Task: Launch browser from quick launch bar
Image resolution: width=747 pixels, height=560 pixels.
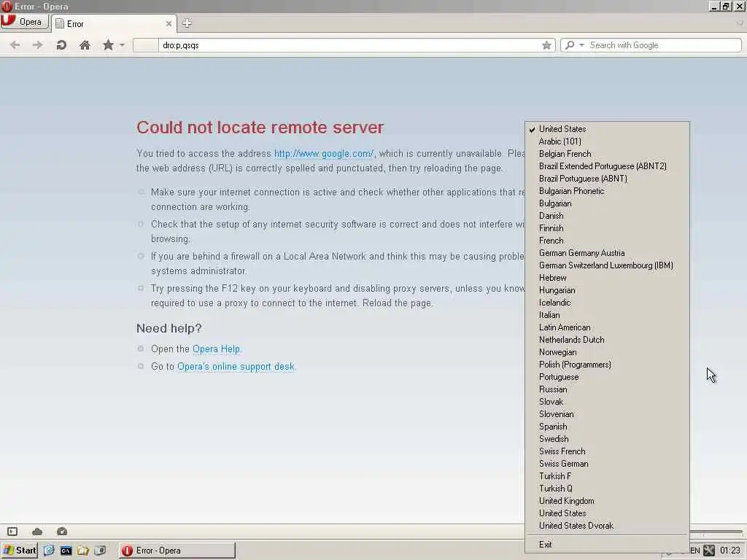Action: [49, 551]
